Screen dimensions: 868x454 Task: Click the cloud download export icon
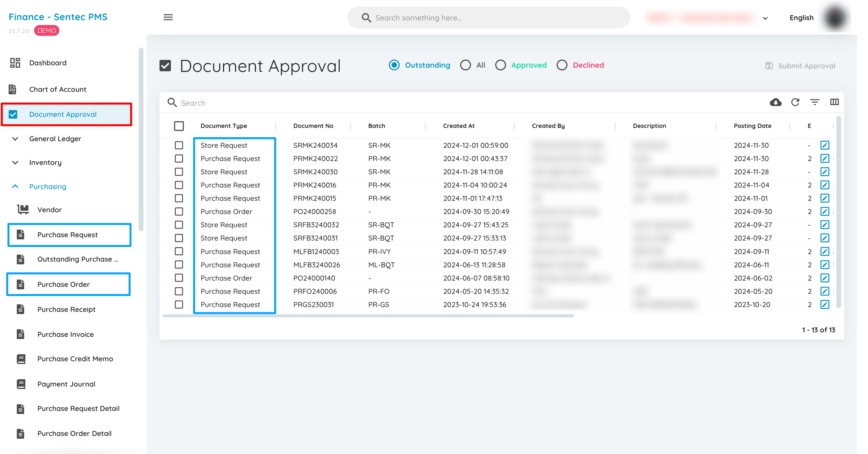(x=775, y=102)
